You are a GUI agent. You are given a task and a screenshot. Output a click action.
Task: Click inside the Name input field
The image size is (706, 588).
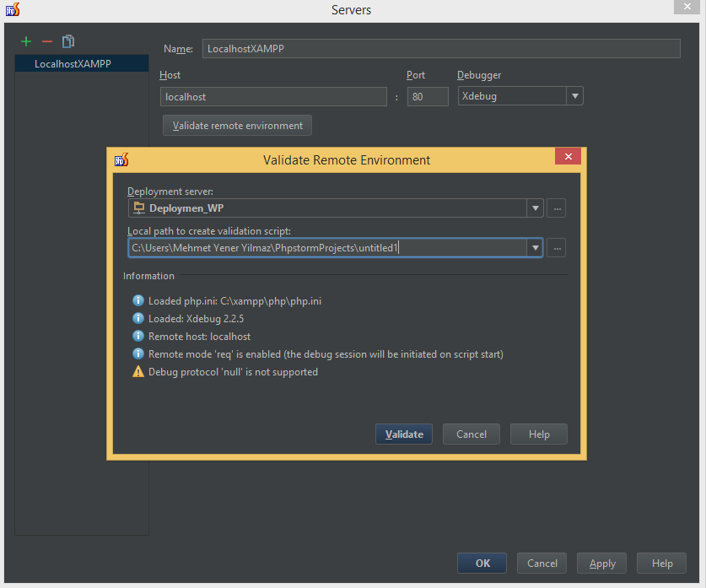tap(439, 48)
